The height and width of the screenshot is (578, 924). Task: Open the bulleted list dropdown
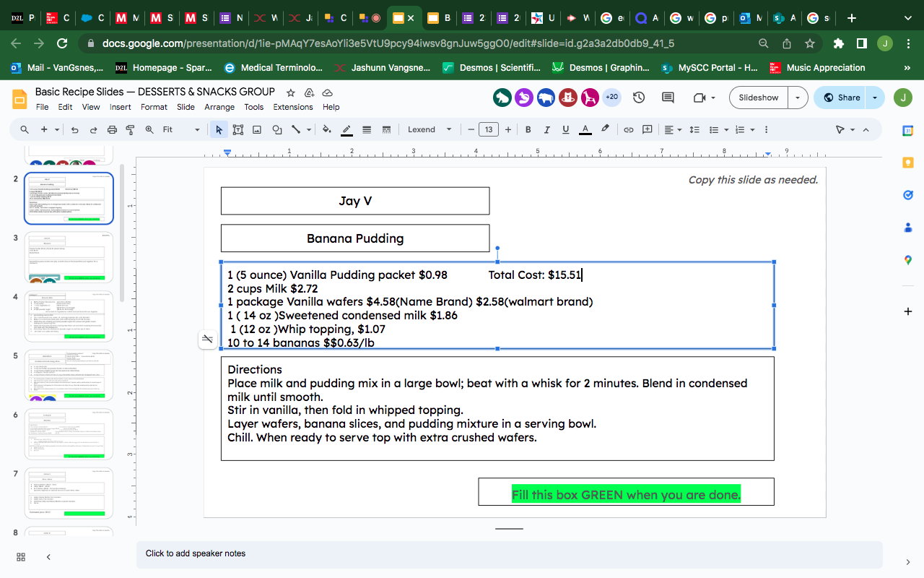(718, 129)
